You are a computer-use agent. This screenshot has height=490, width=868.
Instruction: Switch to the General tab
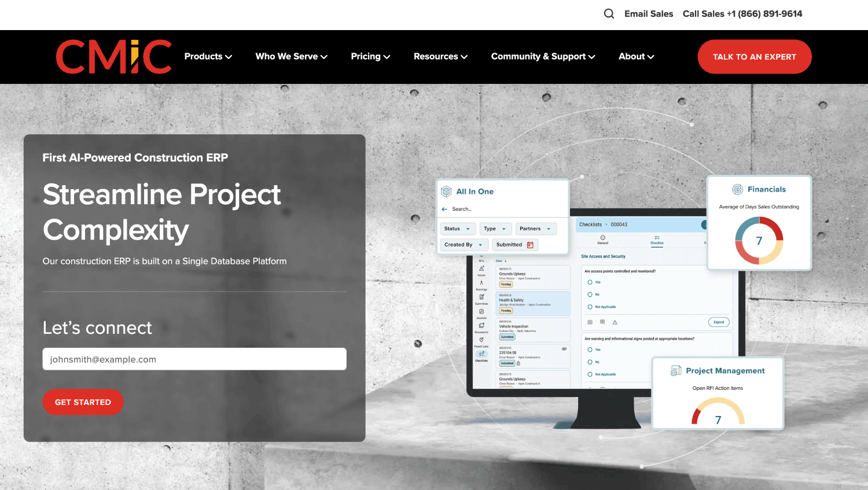click(602, 240)
